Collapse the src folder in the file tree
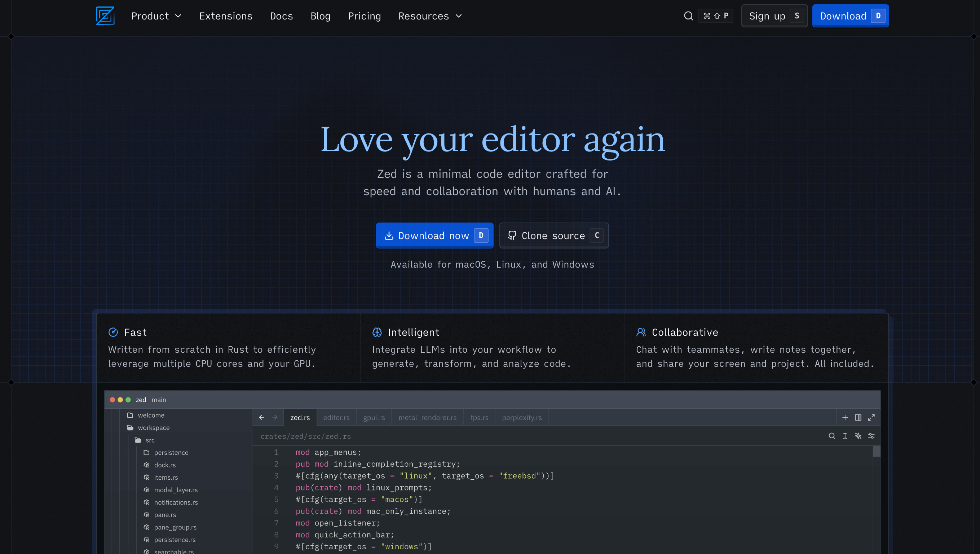The width and height of the screenshot is (980, 554). click(150, 440)
